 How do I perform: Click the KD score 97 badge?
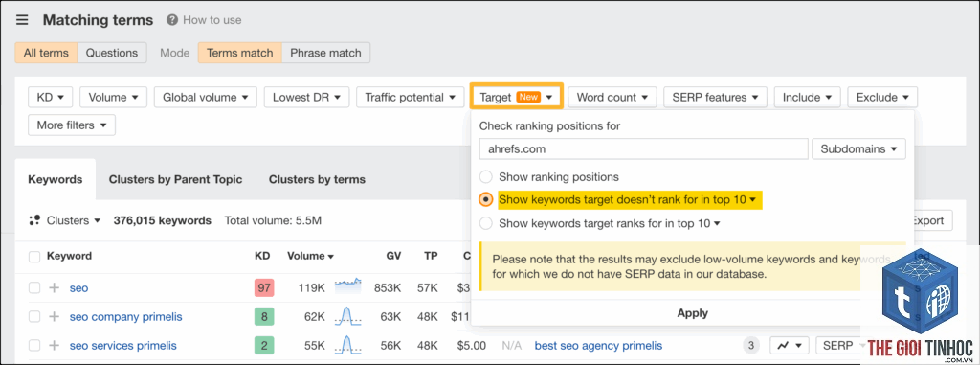[264, 288]
